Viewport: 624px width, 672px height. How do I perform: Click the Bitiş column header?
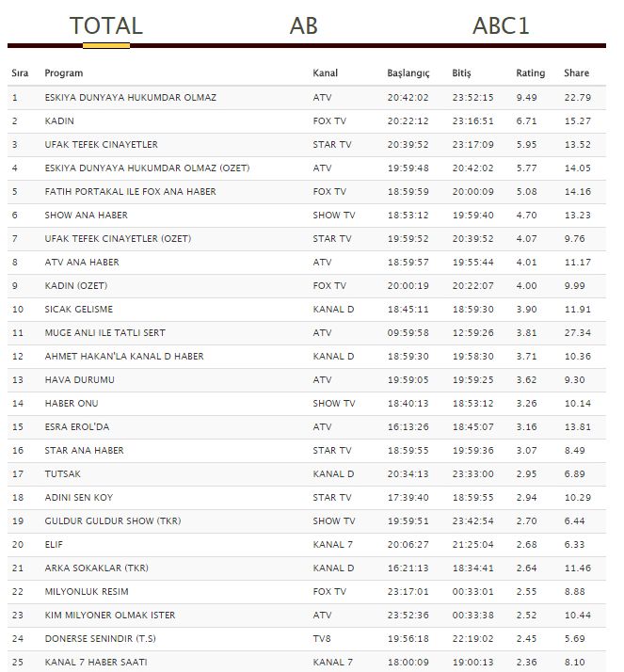tap(461, 73)
